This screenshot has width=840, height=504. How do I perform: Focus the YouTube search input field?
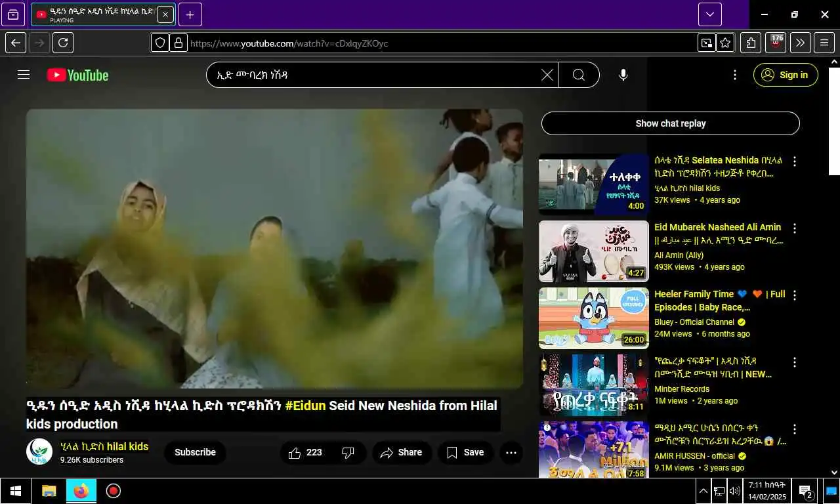[x=373, y=75]
